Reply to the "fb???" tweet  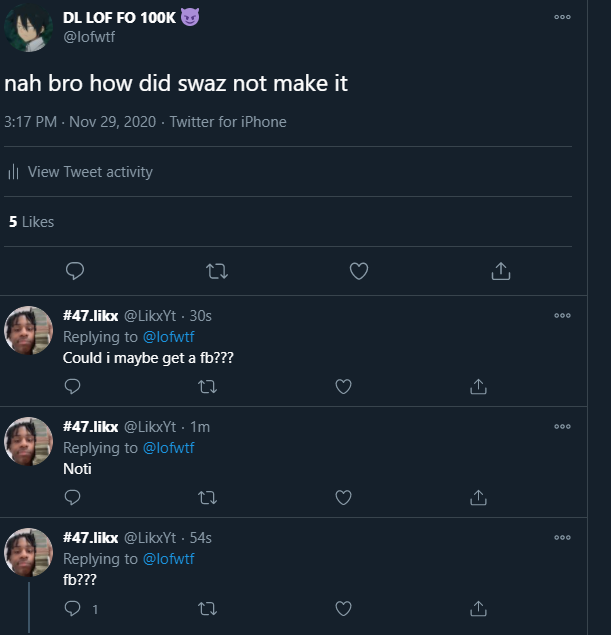72,608
